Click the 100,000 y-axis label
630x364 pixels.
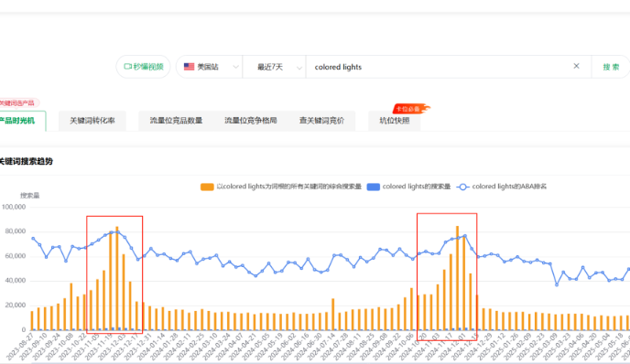click(13, 207)
